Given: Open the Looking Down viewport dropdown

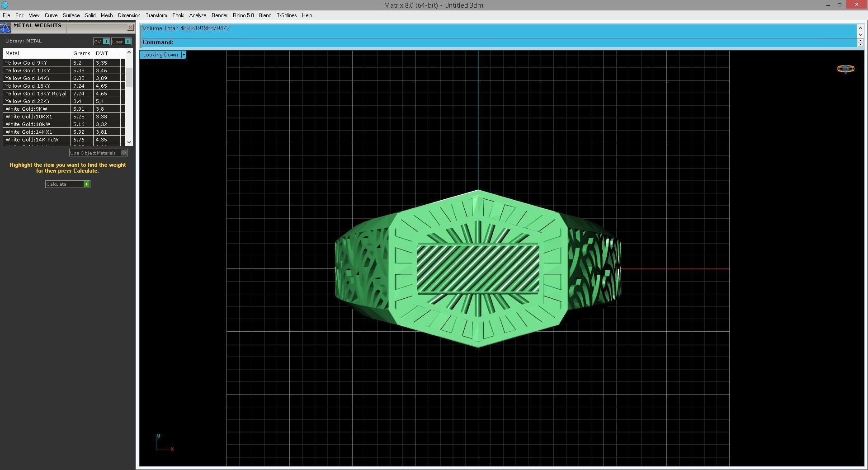Looking at the screenshot, I should click(184, 55).
